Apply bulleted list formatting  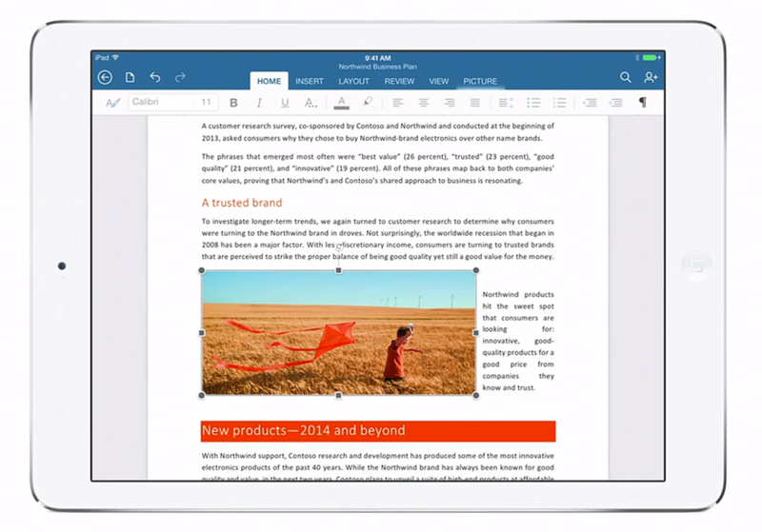[533, 103]
